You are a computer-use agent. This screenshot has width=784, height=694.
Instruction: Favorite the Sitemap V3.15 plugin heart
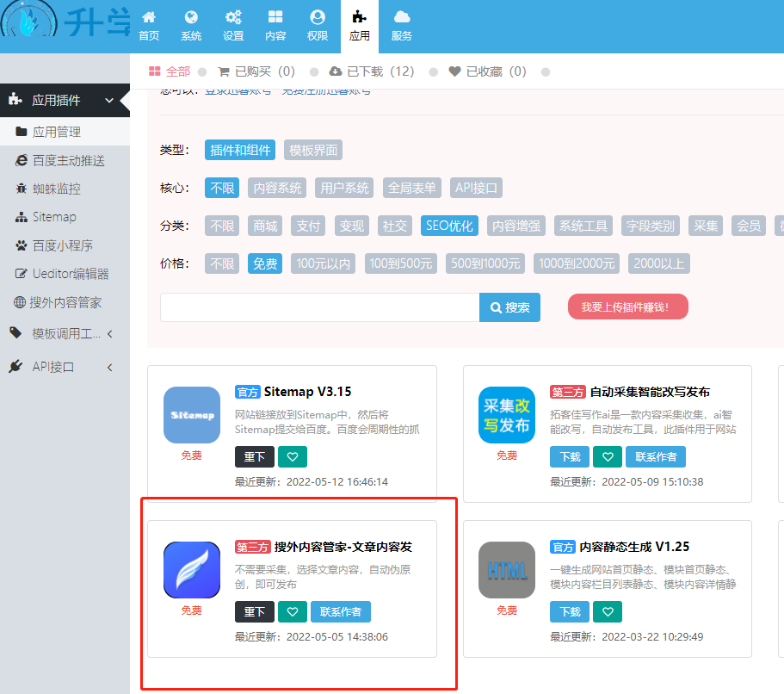click(293, 456)
